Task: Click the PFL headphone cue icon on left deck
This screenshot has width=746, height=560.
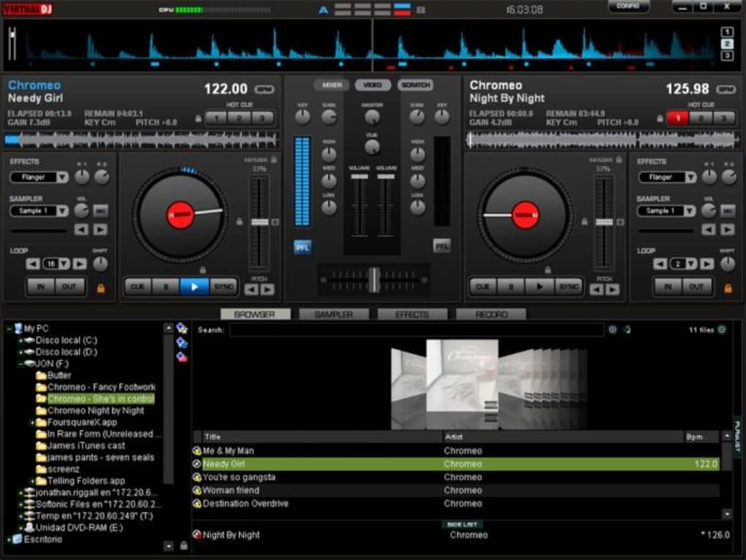Action: pos(301,247)
